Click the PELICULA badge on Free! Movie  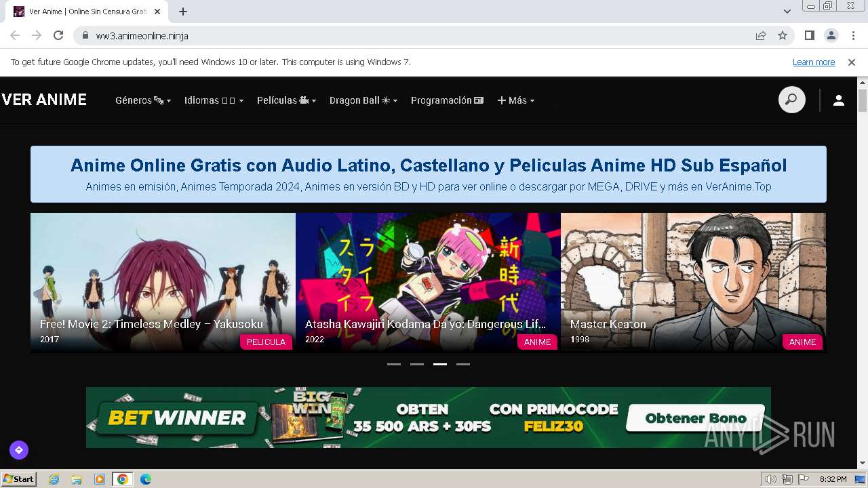(266, 342)
